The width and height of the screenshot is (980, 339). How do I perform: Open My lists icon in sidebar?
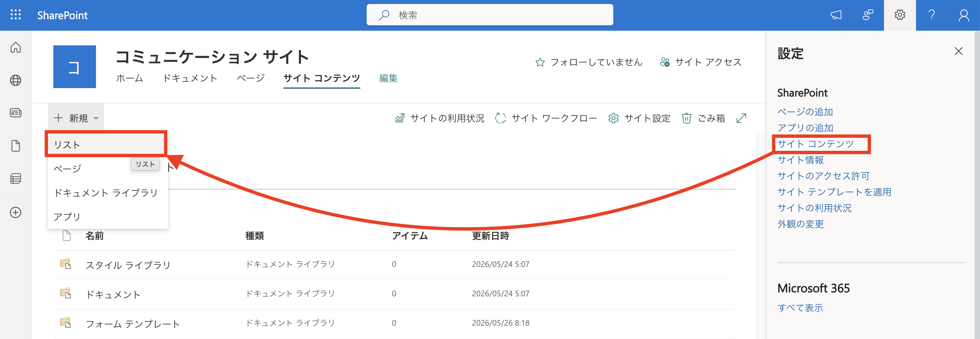16,179
